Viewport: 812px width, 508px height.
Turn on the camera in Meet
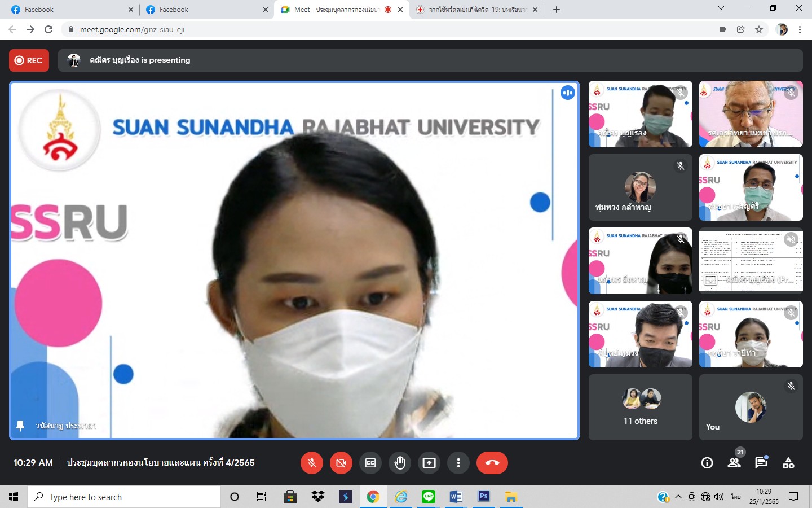(x=341, y=463)
